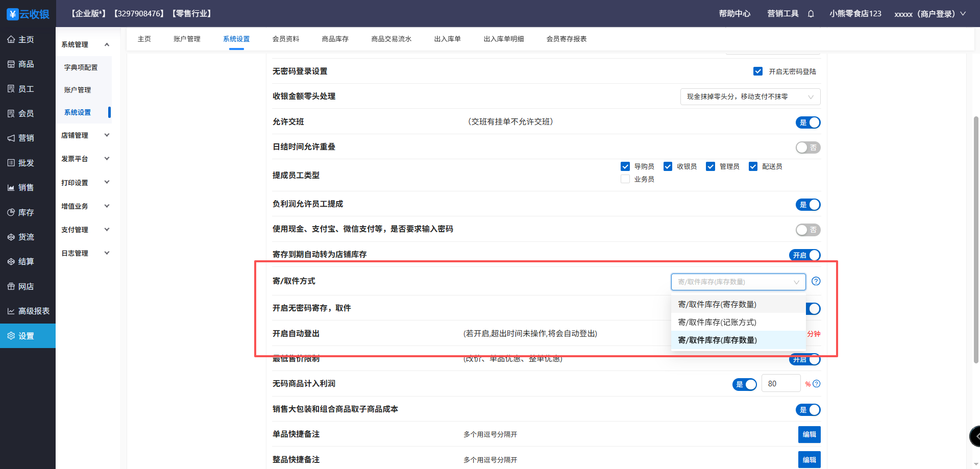Check the 业务员 checkbox
The width and height of the screenshot is (980, 469).
point(625,179)
